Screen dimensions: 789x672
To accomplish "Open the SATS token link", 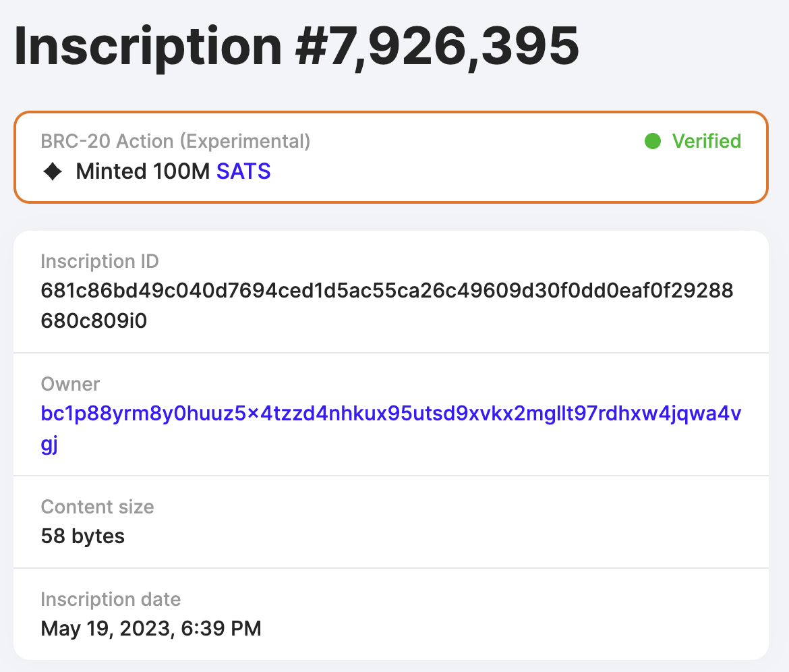I will click(243, 171).
